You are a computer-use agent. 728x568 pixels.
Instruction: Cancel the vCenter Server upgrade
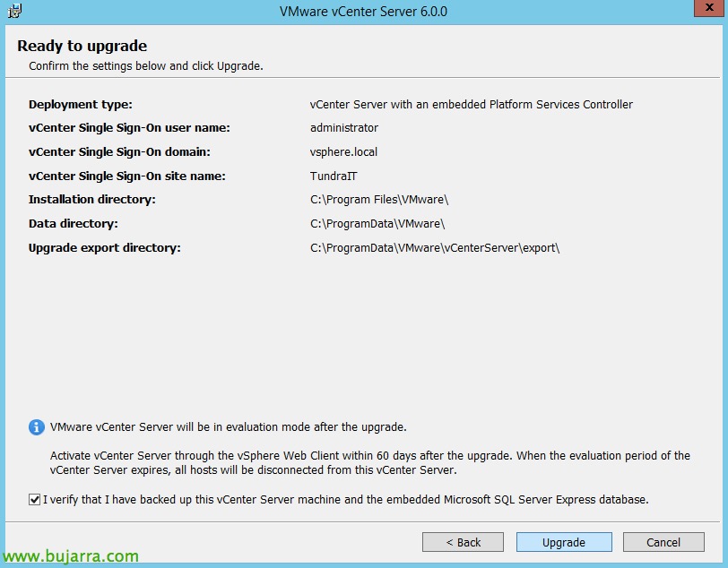pos(663,542)
